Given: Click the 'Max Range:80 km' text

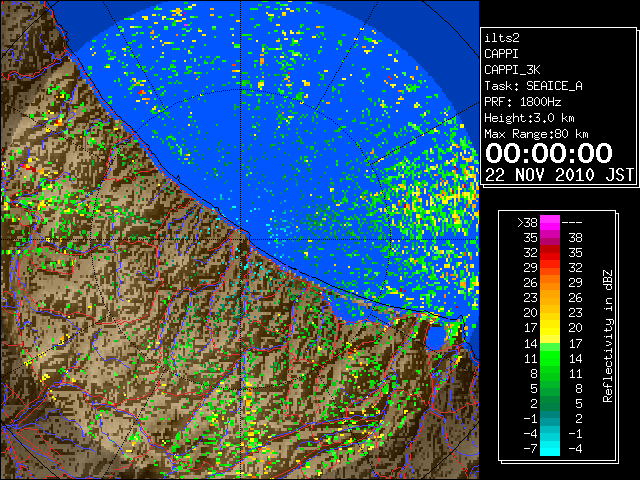Looking at the screenshot, I should coord(536,134).
